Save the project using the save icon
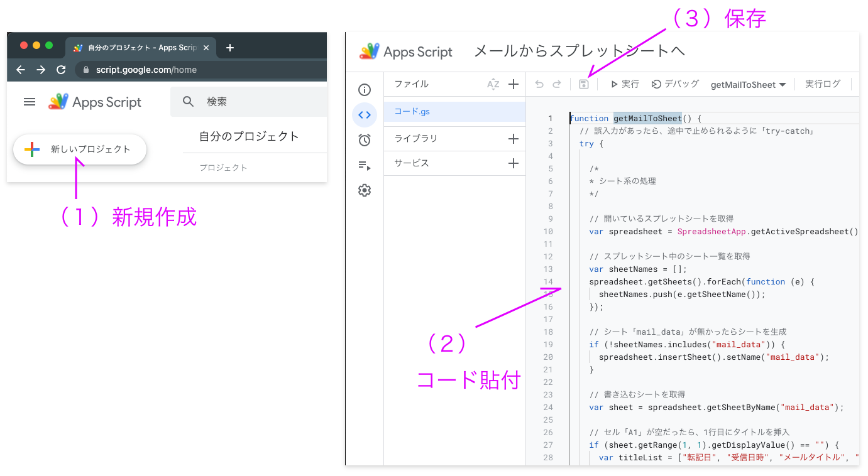The height and width of the screenshot is (476, 868). pyautogui.click(x=583, y=84)
